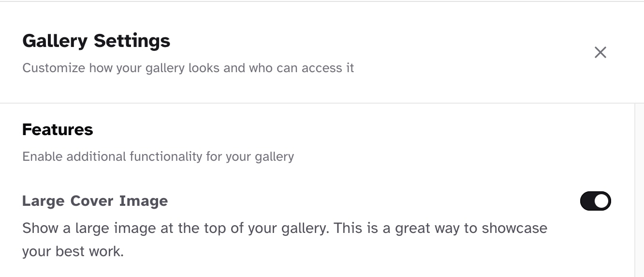Click the word "Gallery" in the panel title
This screenshot has height=277, width=644.
coord(55,41)
